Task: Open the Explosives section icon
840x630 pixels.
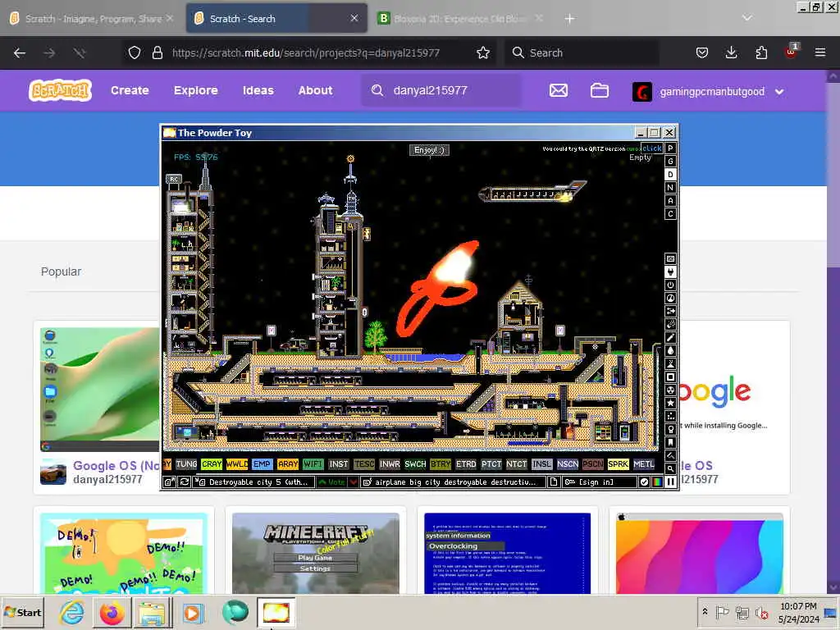Action: pyautogui.click(x=670, y=325)
